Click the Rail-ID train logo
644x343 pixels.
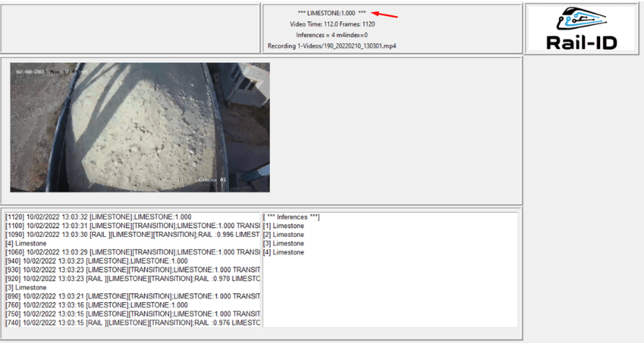point(580,29)
